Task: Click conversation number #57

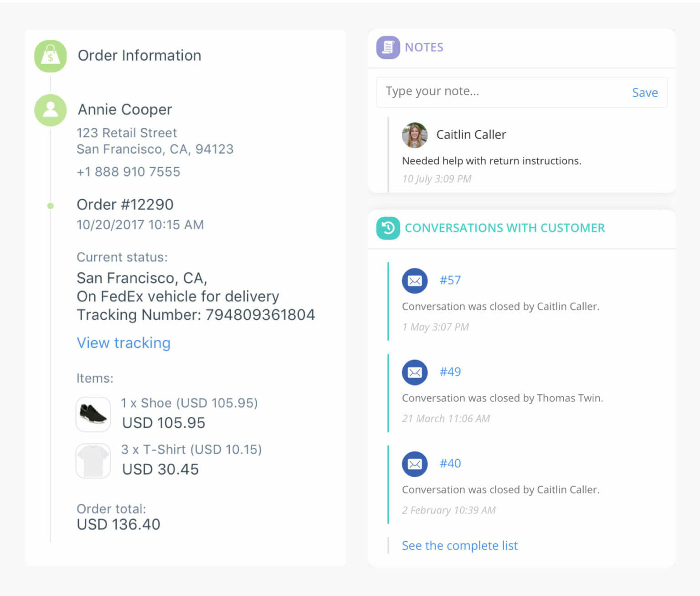Action: pyautogui.click(x=450, y=280)
